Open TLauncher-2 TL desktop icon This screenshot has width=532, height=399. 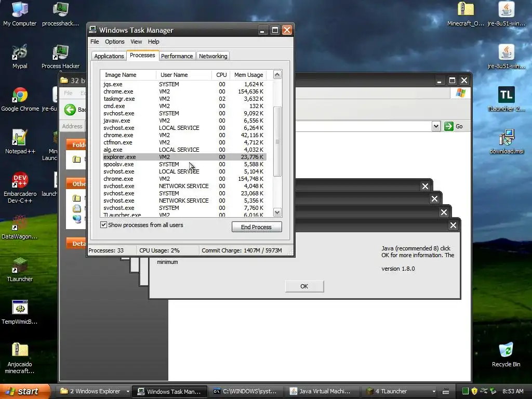tap(506, 99)
